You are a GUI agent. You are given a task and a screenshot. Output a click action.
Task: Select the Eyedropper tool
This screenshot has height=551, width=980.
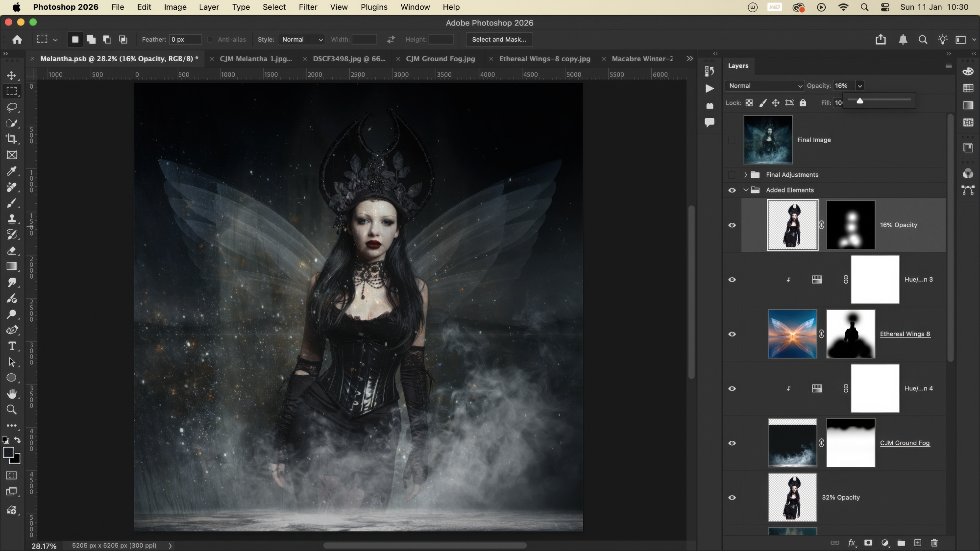point(12,171)
